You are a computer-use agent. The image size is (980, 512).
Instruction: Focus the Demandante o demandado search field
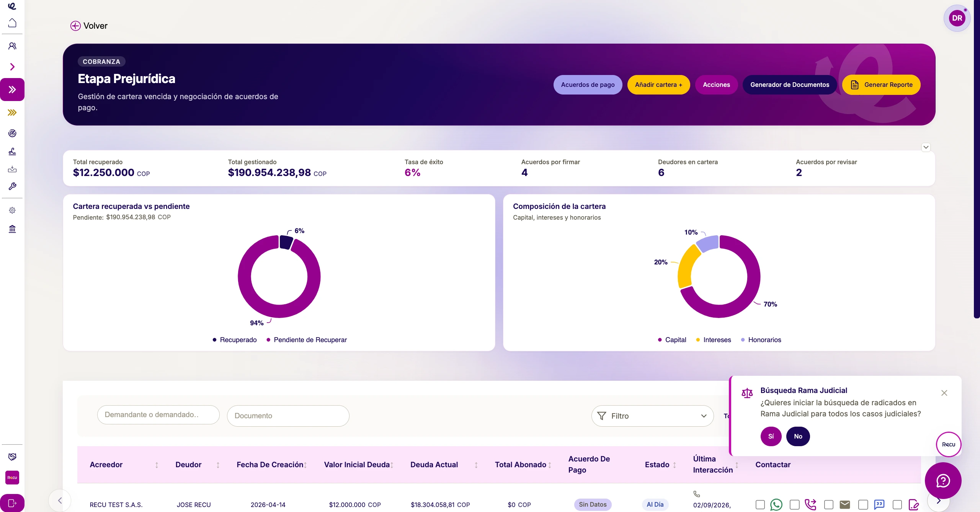[158, 415]
